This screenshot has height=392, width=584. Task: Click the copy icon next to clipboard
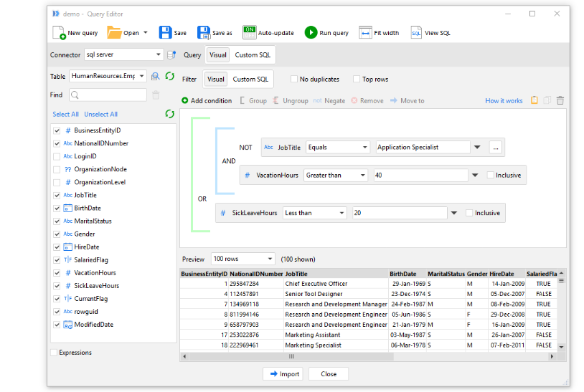point(547,100)
